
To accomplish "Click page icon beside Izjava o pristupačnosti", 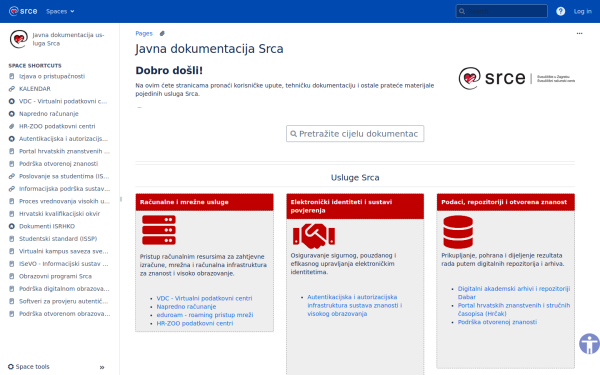I will (11, 76).
